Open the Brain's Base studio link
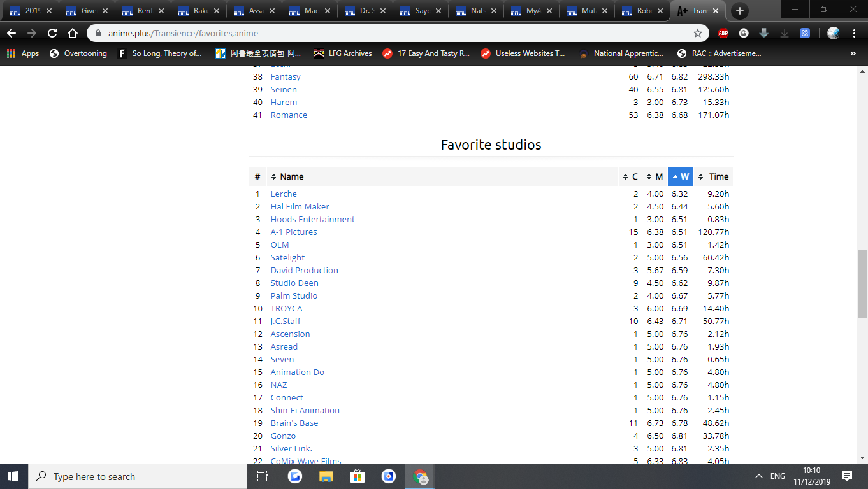The height and width of the screenshot is (489, 868). coord(294,423)
